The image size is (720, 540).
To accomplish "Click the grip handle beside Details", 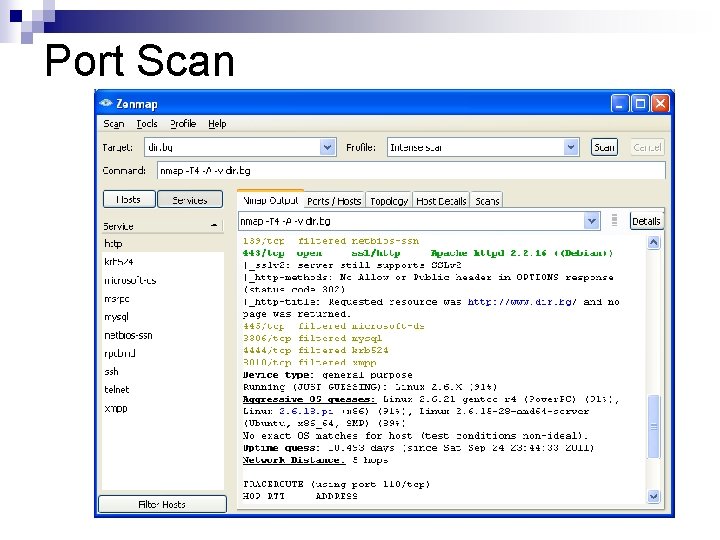I will click(614, 220).
